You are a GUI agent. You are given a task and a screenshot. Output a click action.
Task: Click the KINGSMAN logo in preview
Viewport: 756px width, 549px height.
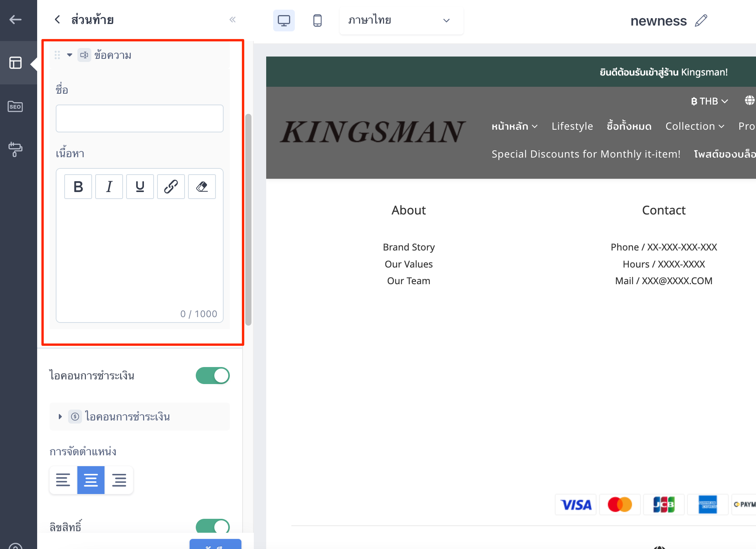point(373,132)
